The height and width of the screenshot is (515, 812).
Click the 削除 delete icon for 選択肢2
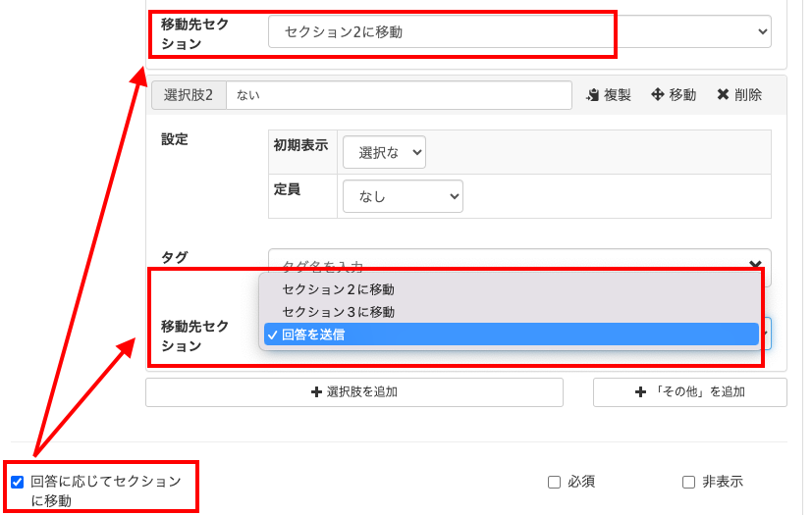point(723,95)
